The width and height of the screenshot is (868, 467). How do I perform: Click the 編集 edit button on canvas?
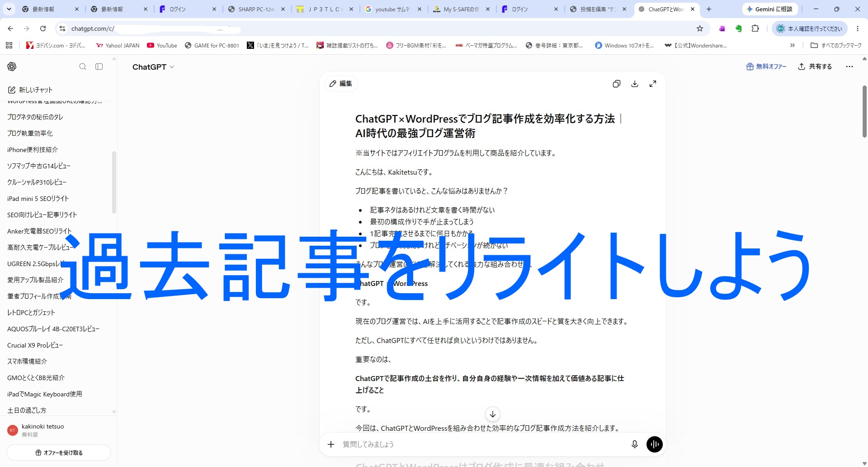(x=341, y=84)
